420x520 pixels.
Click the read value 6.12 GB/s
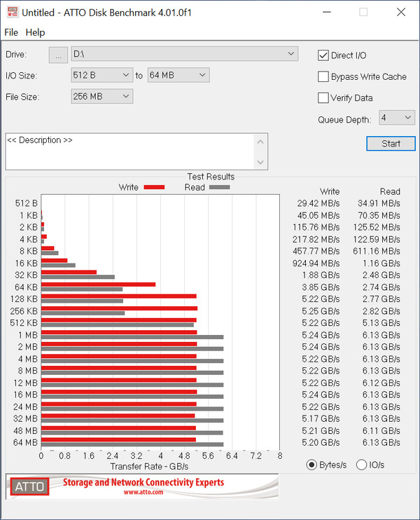(381, 383)
